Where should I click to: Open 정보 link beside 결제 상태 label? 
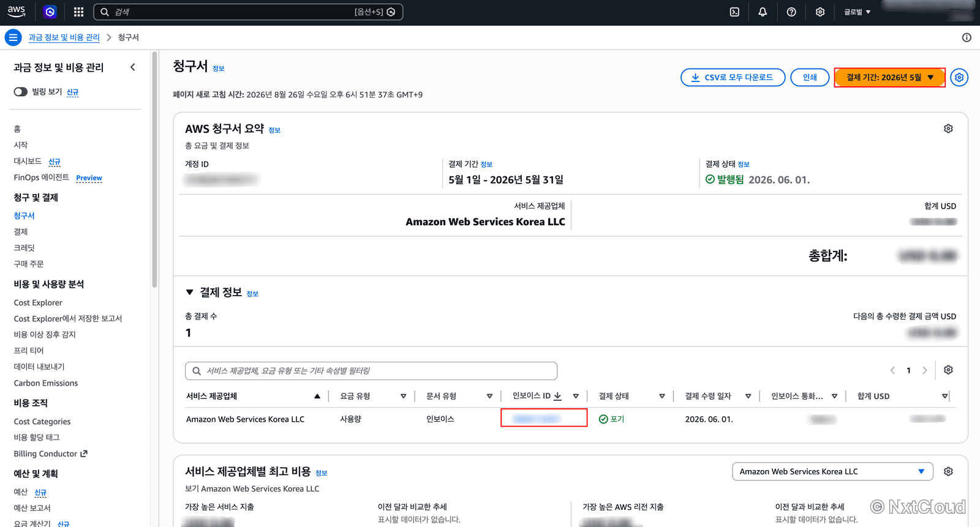(744, 165)
